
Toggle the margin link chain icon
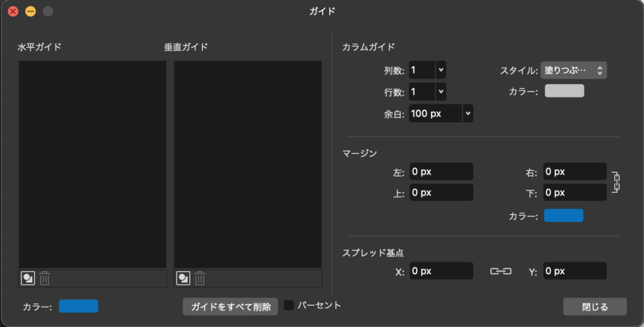616,182
